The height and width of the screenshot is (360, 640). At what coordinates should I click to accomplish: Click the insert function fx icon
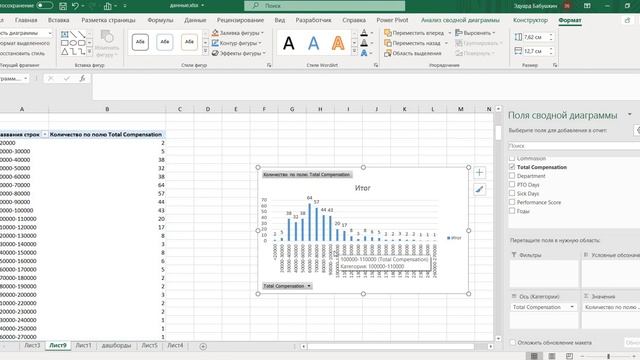pos(82,78)
